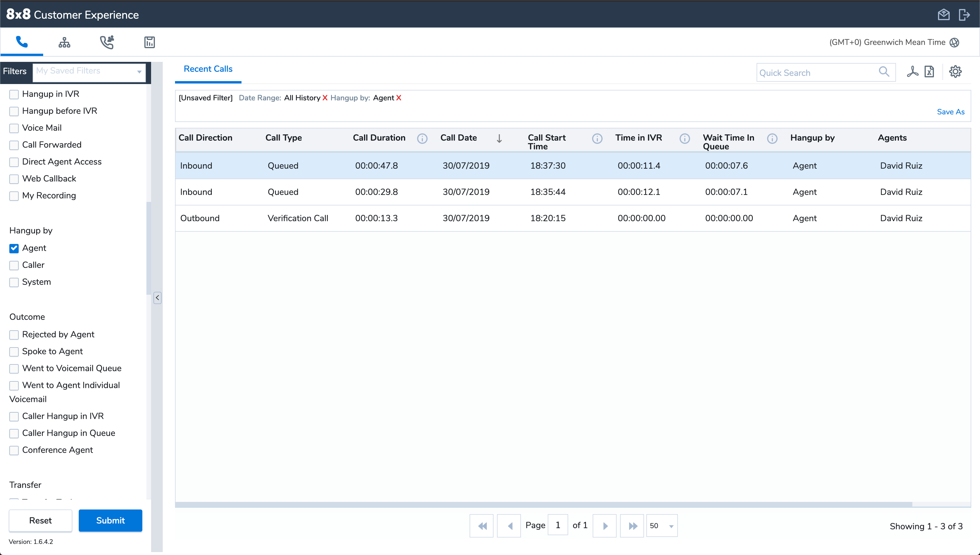Viewport: 980px width, 555px height.
Task: Check the Web Callback checkbox
Action: (x=14, y=179)
